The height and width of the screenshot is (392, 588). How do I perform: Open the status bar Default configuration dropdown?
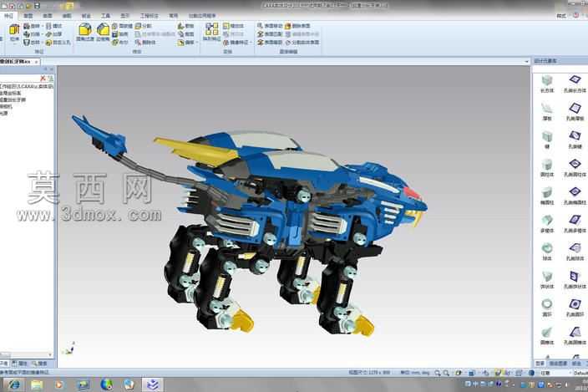[x=580, y=373]
